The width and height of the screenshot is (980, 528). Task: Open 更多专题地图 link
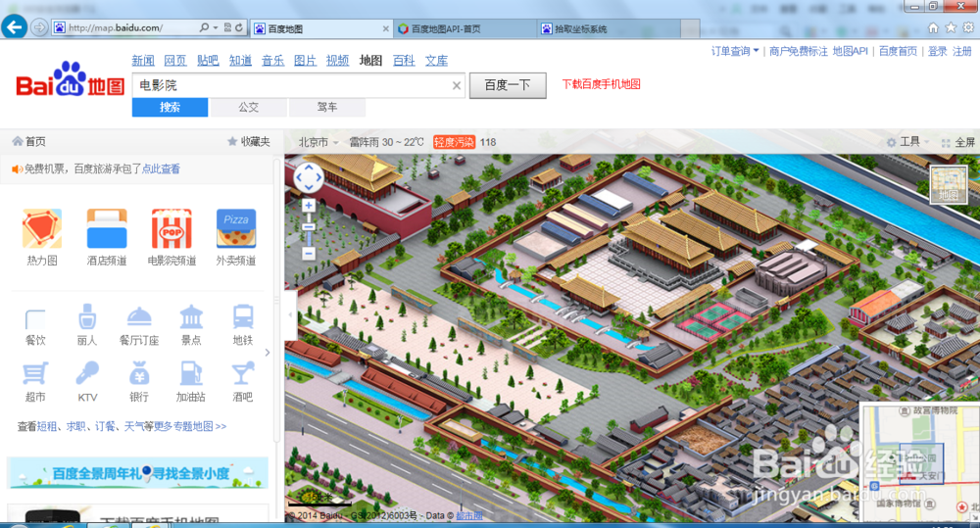(190, 426)
